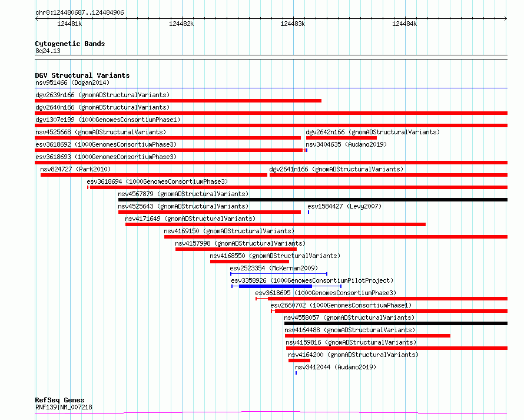Click the Cytogenetic Bands track title
524x420 pixels.
[x=70, y=44]
